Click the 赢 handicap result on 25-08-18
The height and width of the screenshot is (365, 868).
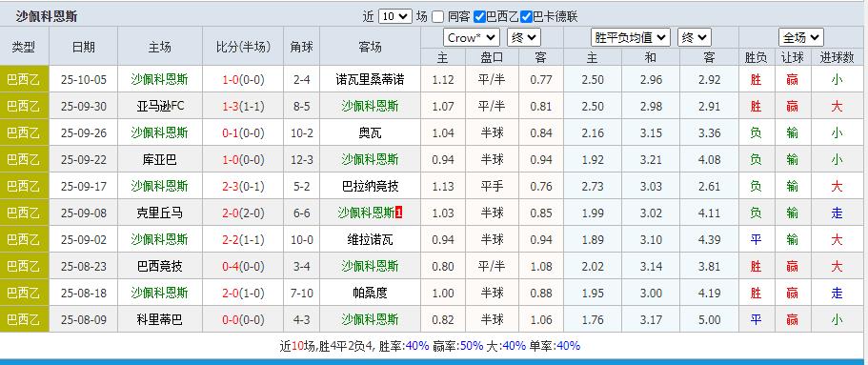point(793,293)
